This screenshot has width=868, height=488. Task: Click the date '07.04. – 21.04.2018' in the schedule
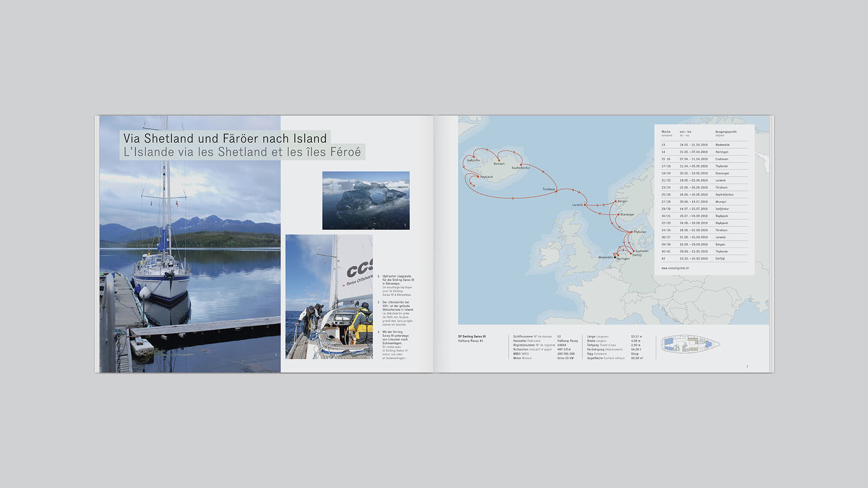693,159
